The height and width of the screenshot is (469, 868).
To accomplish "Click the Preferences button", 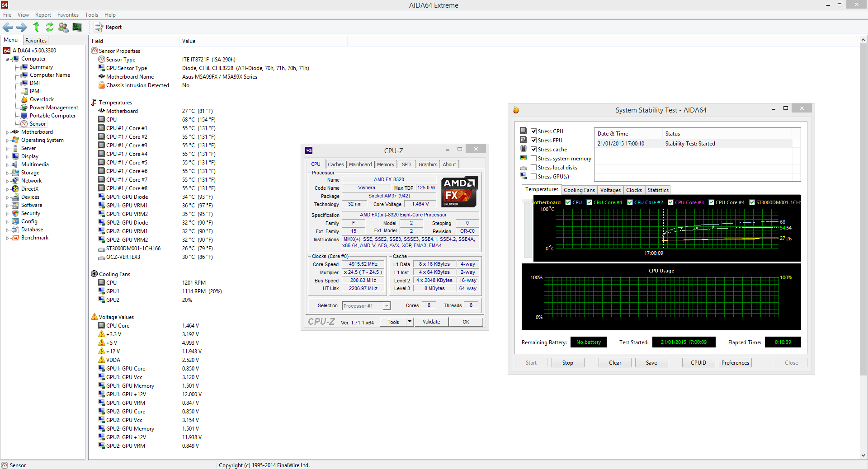I will [x=735, y=363].
